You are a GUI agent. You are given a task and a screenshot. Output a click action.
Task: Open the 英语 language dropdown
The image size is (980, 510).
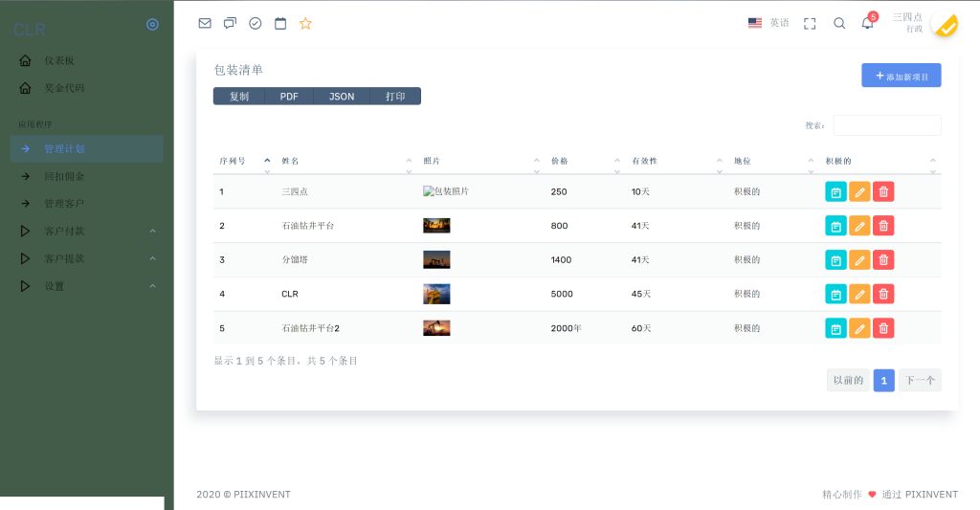(x=769, y=23)
